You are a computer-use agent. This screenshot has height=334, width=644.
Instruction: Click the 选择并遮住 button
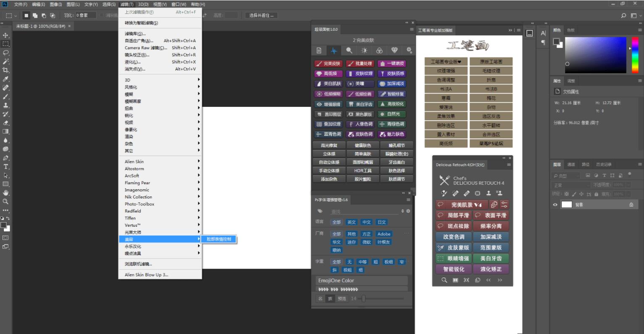(x=261, y=16)
